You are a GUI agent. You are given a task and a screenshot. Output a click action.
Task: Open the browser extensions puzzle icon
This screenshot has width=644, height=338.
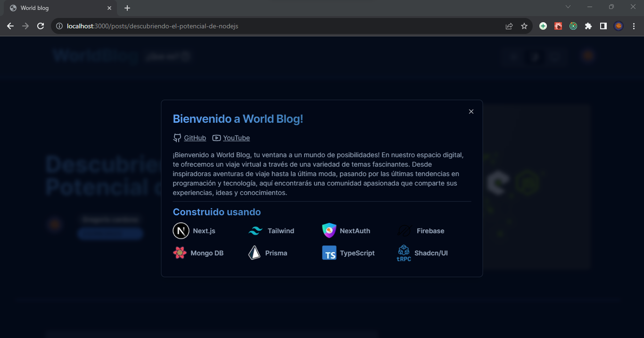pyautogui.click(x=588, y=26)
